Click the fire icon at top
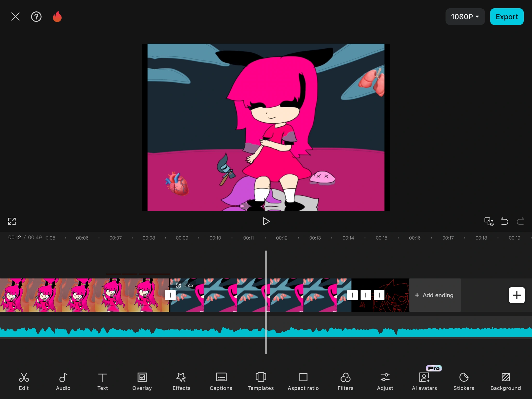The image size is (532, 399). click(x=57, y=17)
